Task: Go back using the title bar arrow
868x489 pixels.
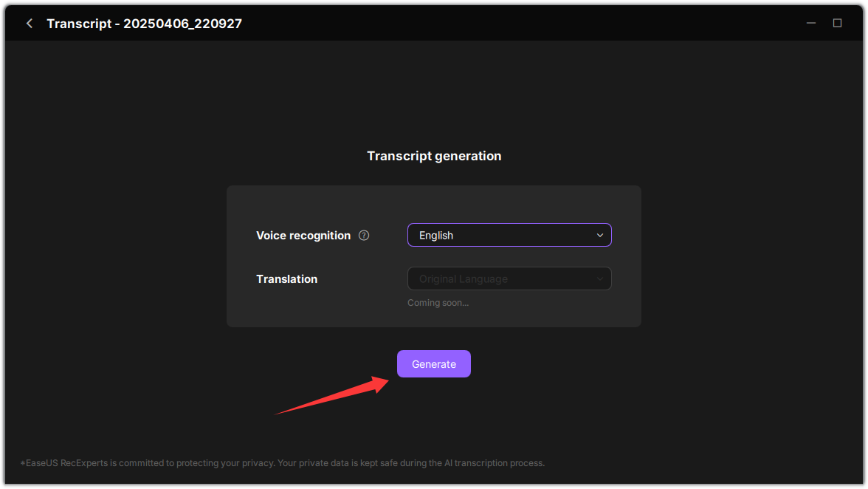Action: [x=30, y=23]
